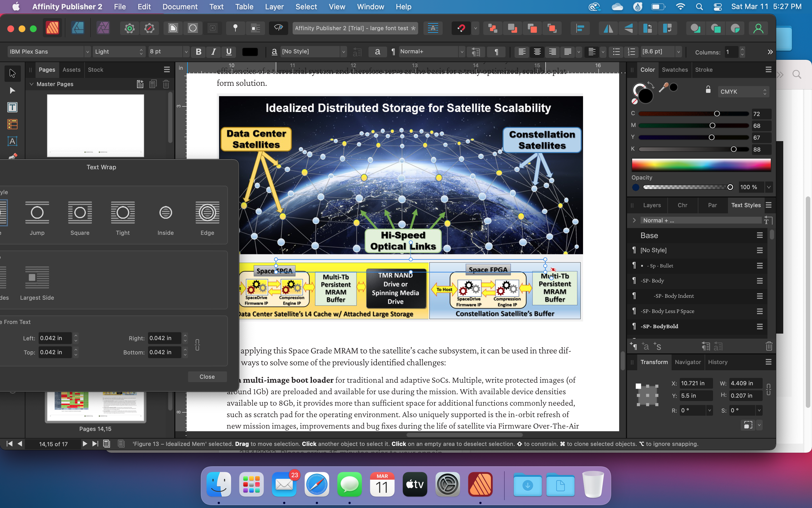812x508 pixels.
Task: Choose the Tight wrap style
Action: point(123,218)
